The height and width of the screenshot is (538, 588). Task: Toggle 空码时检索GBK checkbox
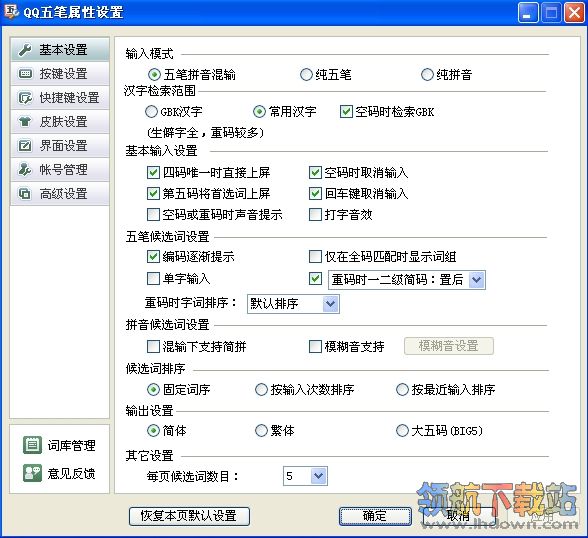tap(346, 111)
